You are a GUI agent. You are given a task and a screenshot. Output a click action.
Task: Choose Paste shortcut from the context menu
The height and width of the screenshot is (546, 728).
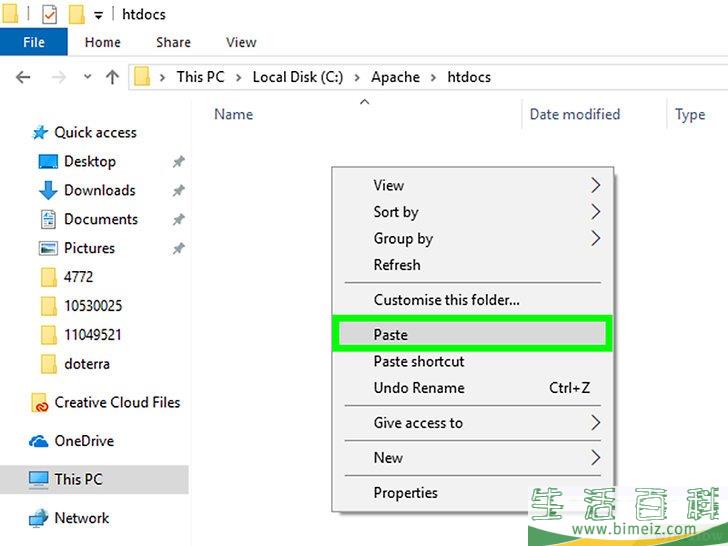tap(473, 361)
